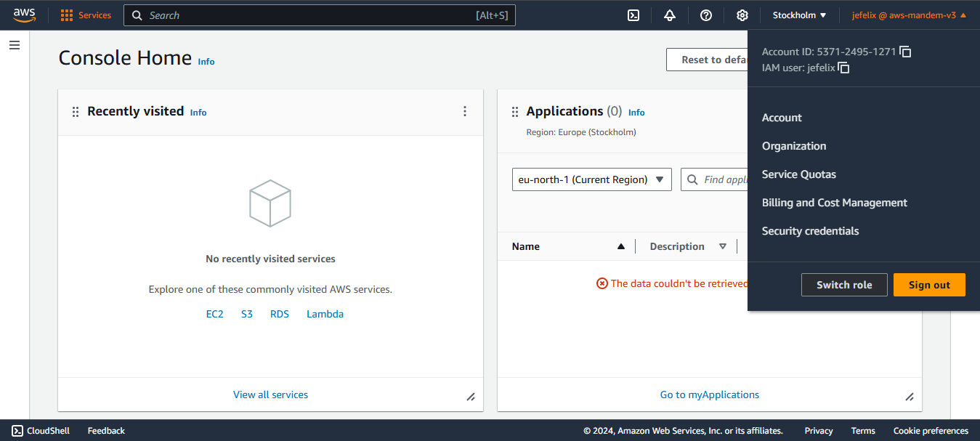Click the Applications widget resize handle

click(x=910, y=397)
